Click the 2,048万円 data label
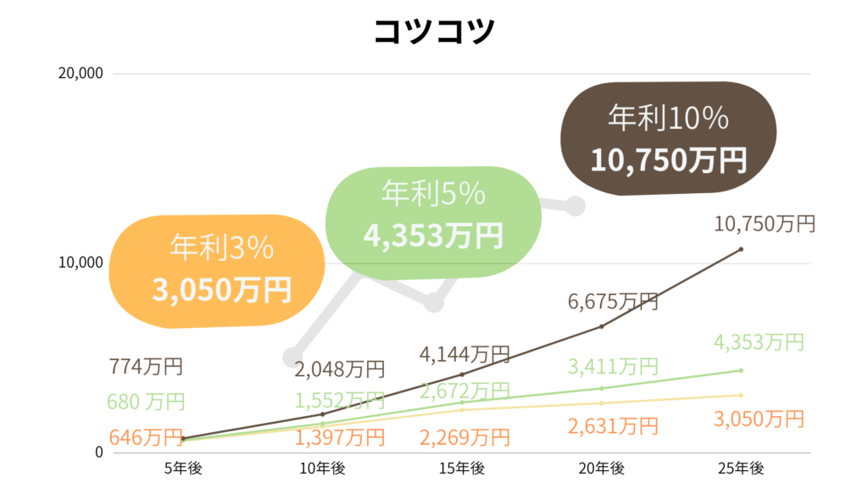This screenshot has height=488, width=868. pyautogui.click(x=339, y=369)
